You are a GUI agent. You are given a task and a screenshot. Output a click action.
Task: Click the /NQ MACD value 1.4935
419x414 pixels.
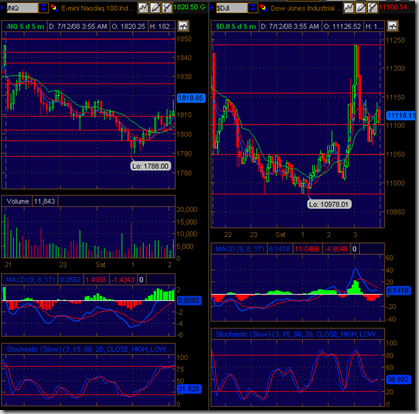coord(96,280)
